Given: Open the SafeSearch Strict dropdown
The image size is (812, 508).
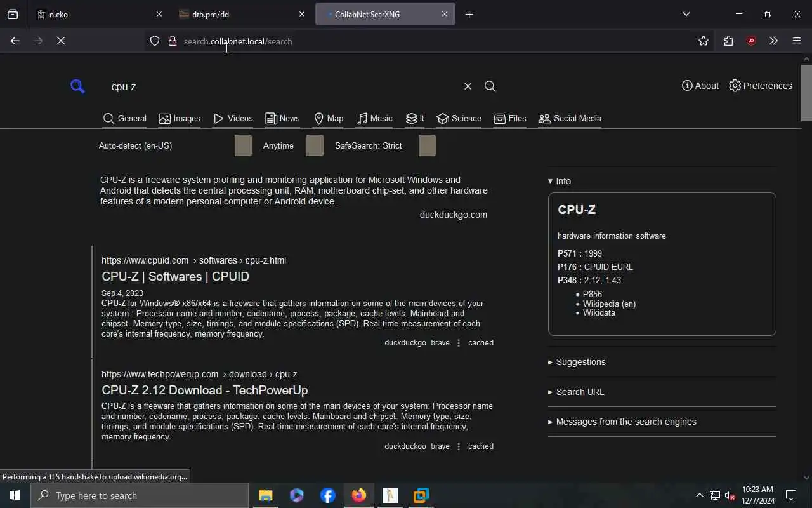Looking at the screenshot, I should (x=385, y=145).
